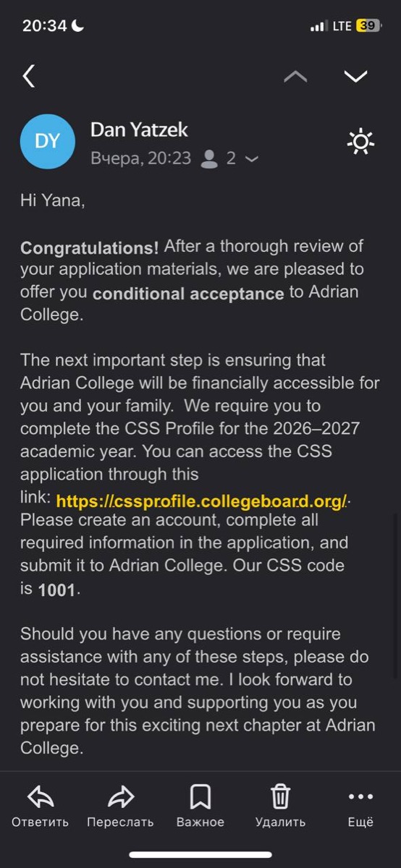Viewport: 401px width, 868px height.
Task: Tap the clock showing 20:34
Action: tap(45, 26)
